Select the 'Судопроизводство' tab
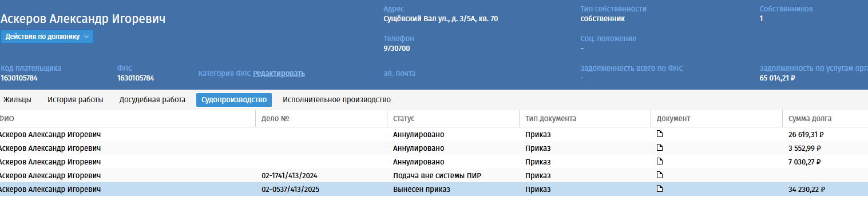Screen dimensions: 868x221 tap(234, 100)
